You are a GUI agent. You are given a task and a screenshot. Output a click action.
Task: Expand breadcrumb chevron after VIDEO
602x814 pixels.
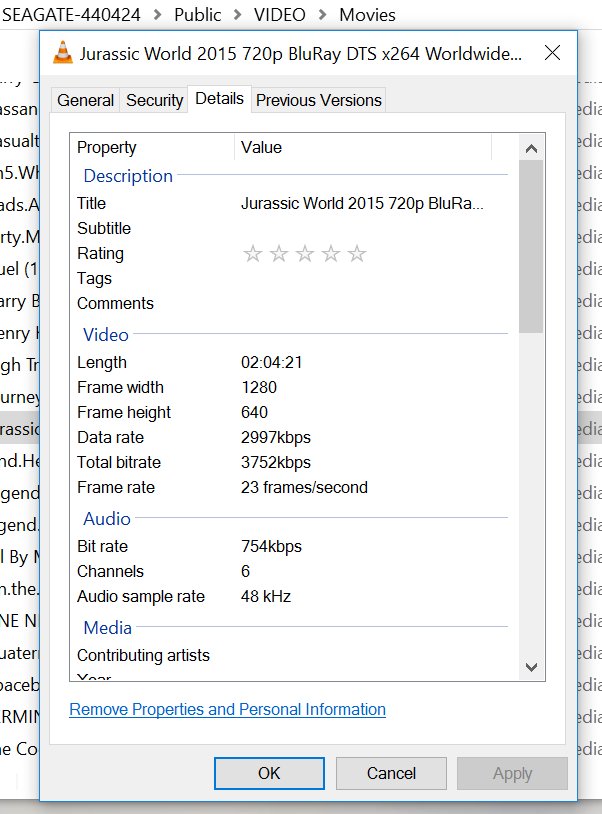click(322, 15)
